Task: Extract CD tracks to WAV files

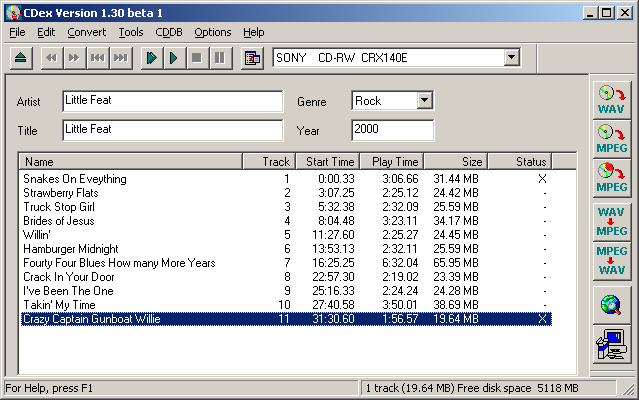Action: click(612, 100)
